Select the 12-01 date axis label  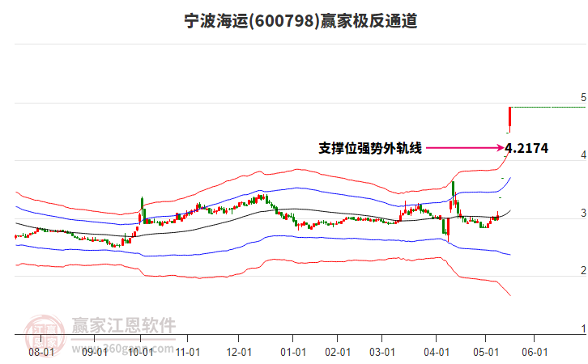(x=239, y=353)
